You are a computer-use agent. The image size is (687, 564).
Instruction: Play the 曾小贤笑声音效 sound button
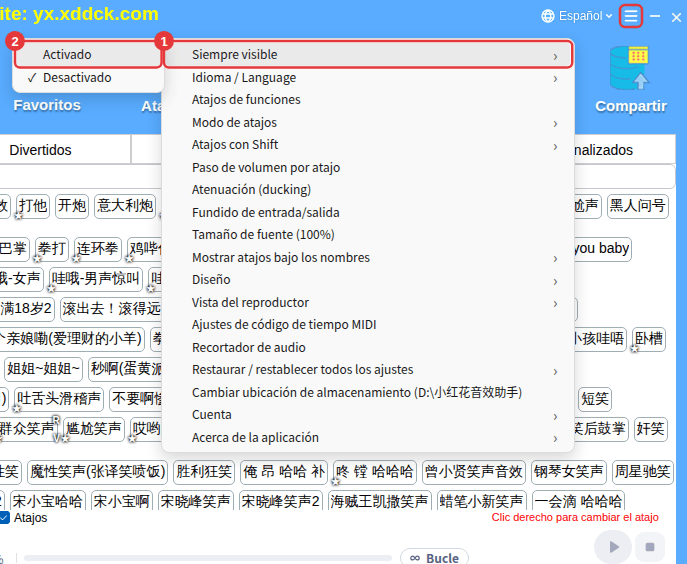click(x=474, y=472)
